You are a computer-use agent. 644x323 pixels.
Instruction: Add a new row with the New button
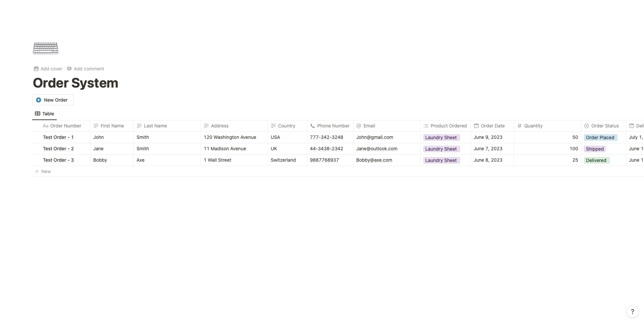(43, 171)
